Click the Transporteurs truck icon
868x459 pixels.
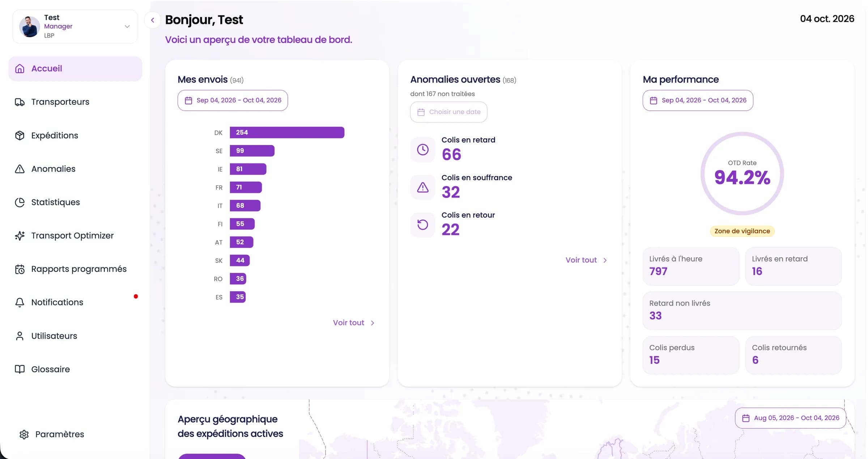click(20, 102)
